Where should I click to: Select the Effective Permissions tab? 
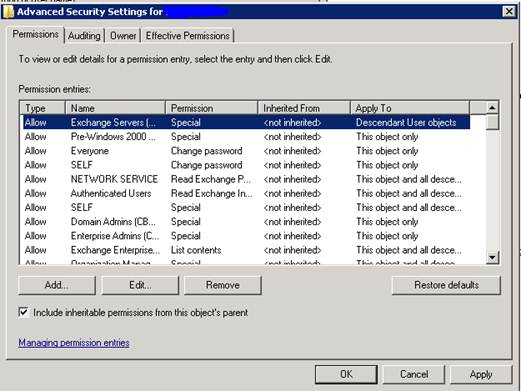point(188,36)
